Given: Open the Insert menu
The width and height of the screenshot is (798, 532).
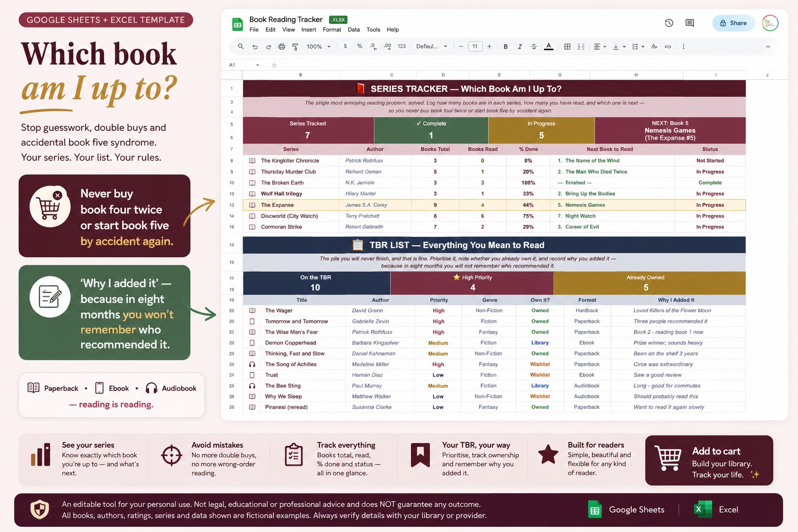Looking at the screenshot, I should pyautogui.click(x=309, y=30).
